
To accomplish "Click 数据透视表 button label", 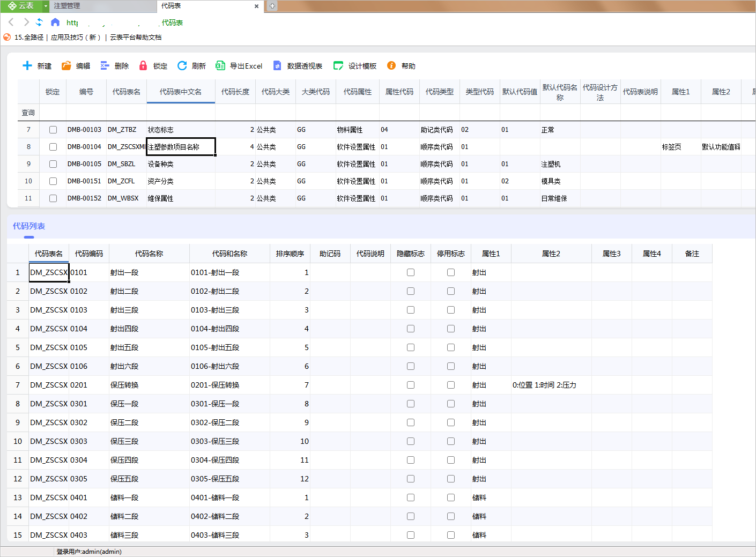I will [305, 66].
